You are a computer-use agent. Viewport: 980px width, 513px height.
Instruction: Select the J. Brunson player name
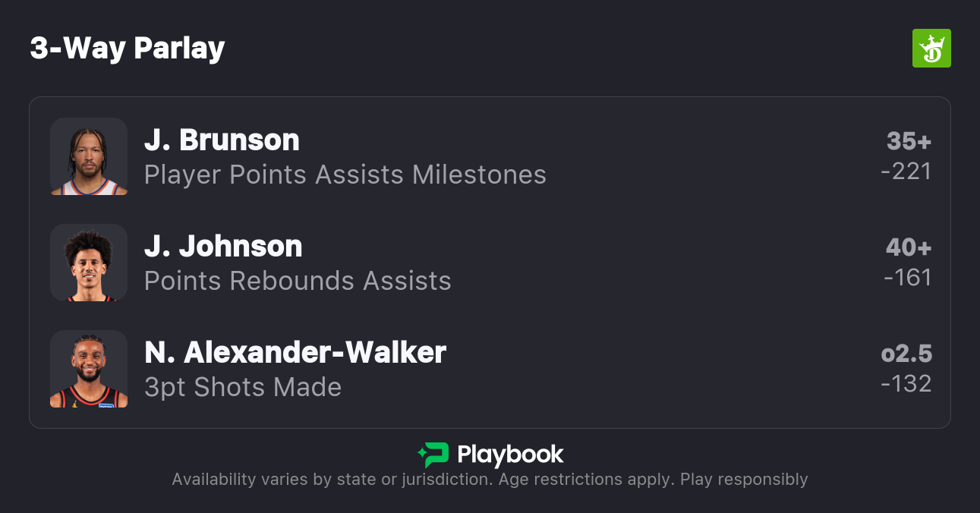point(222,140)
